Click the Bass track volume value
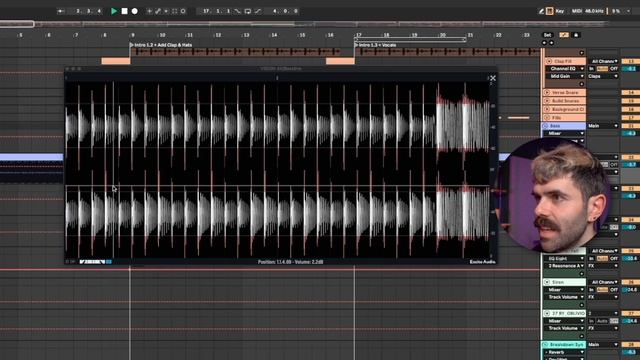 tap(631, 133)
